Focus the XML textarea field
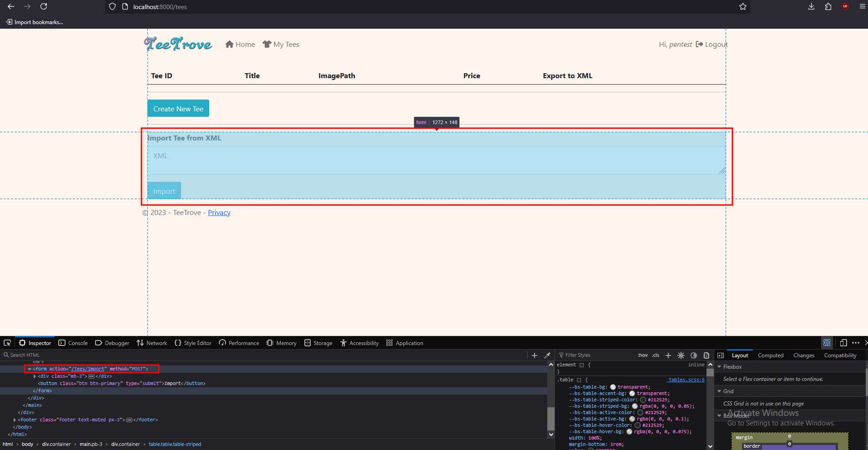This screenshot has height=450, width=868. (x=436, y=160)
